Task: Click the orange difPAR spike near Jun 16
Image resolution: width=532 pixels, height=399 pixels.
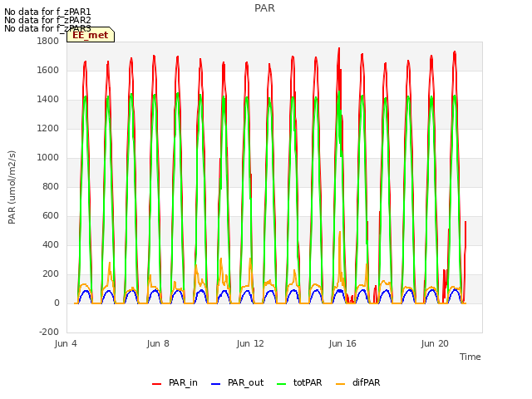Action: (340, 234)
